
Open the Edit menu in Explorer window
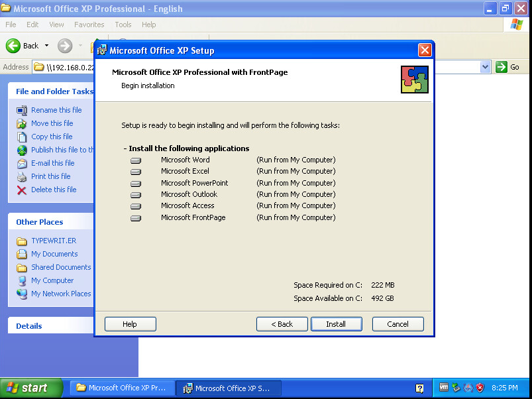(x=32, y=25)
